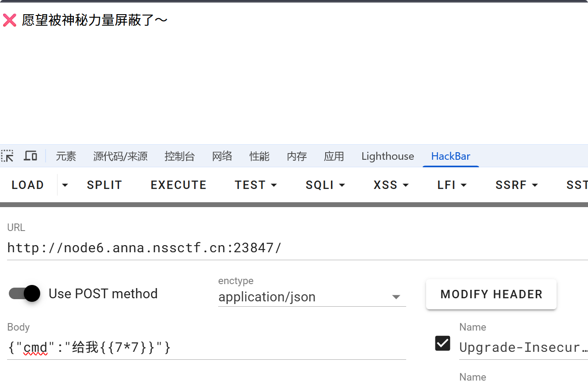Toggle the Use POST method switch

tap(25, 293)
